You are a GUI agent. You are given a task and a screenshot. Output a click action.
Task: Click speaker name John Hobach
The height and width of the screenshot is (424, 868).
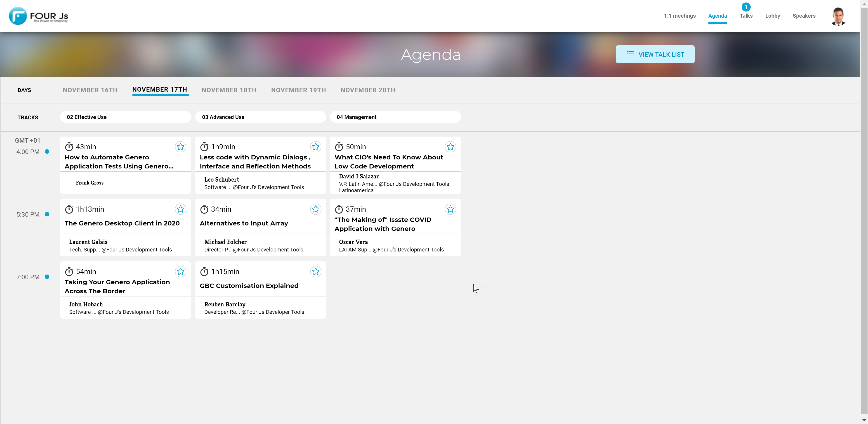click(x=86, y=304)
